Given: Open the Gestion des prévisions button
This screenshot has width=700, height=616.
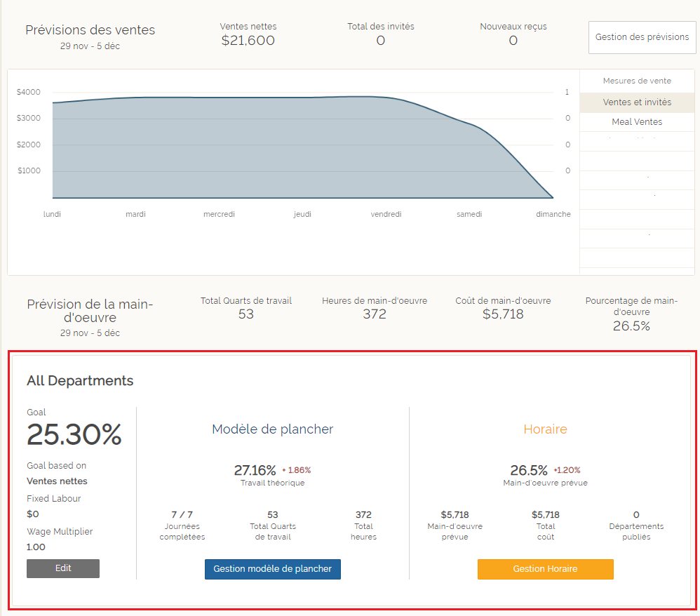Looking at the screenshot, I should [x=642, y=37].
